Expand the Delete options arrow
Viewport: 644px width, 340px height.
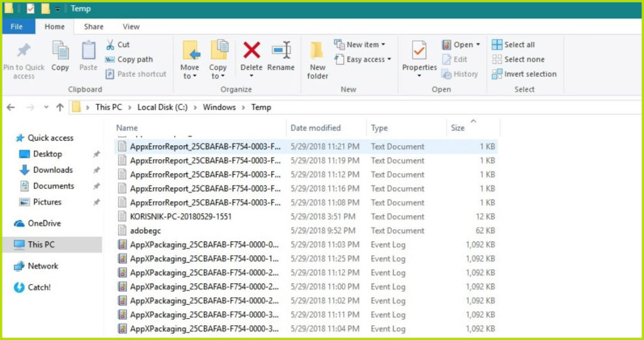tap(252, 76)
